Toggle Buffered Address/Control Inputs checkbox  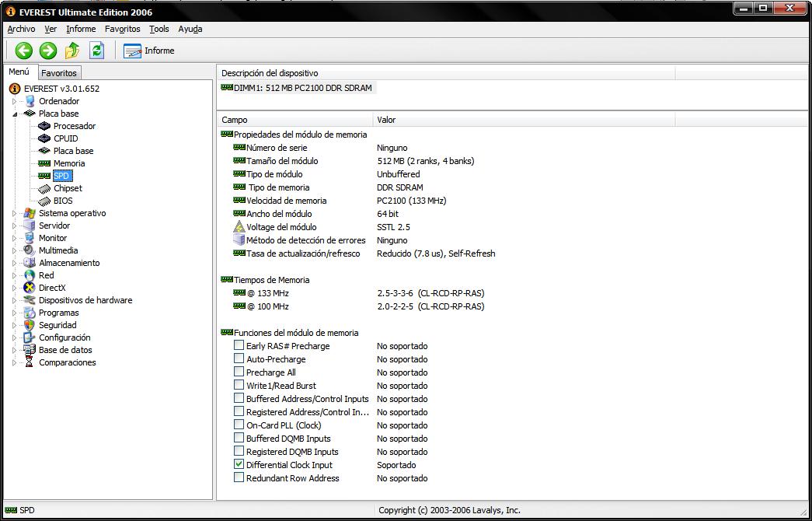click(x=239, y=398)
